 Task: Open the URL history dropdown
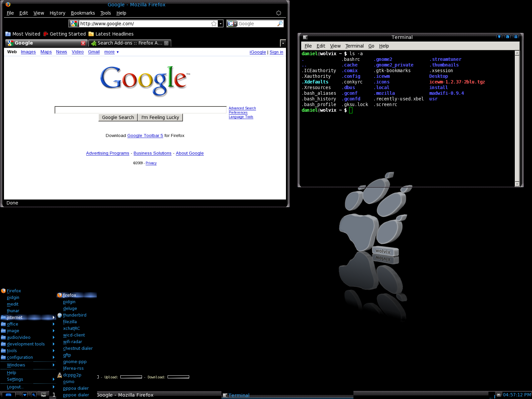pos(220,24)
